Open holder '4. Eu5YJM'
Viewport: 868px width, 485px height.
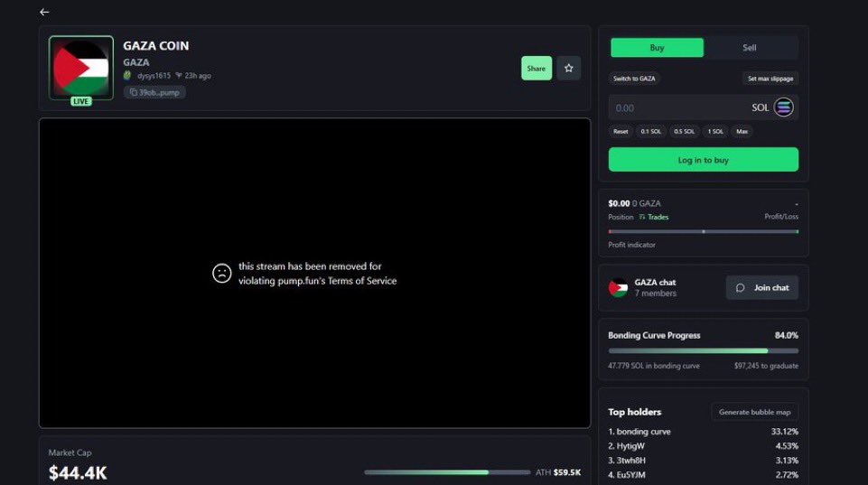pyautogui.click(x=627, y=474)
